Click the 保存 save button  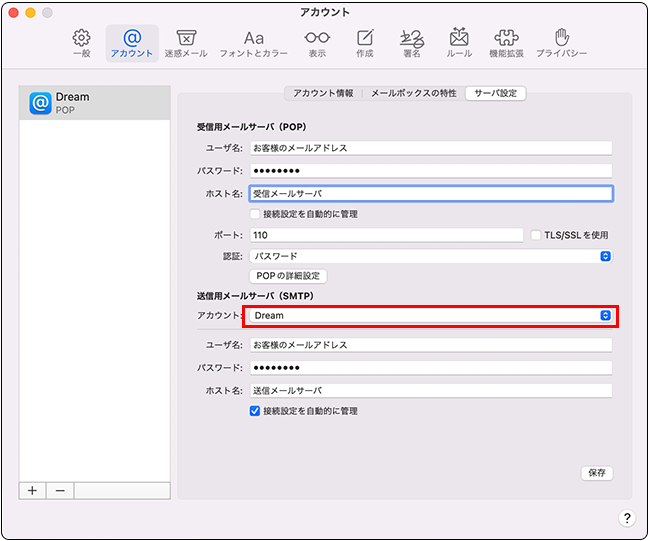pyautogui.click(x=597, y=473)
